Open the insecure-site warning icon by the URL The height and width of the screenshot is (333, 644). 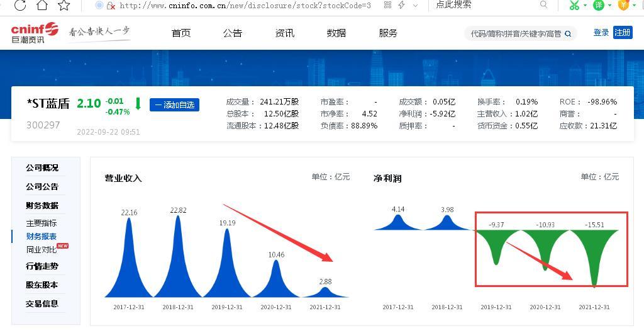coord(111,5)
